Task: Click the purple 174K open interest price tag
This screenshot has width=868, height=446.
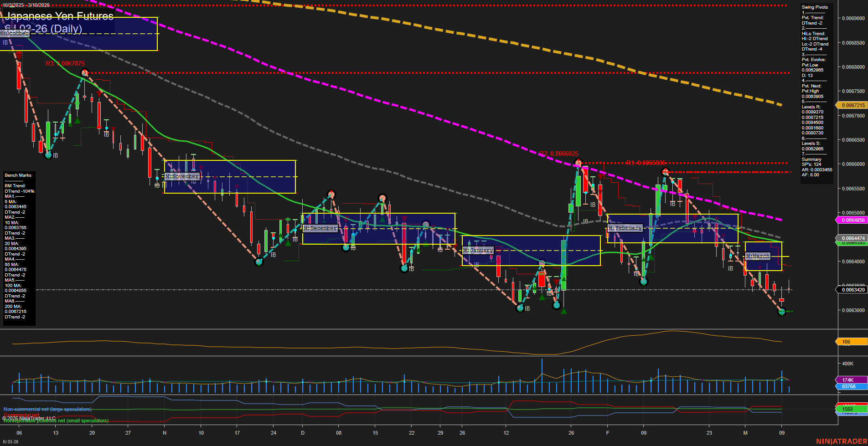Action: (x=849, y=379)
